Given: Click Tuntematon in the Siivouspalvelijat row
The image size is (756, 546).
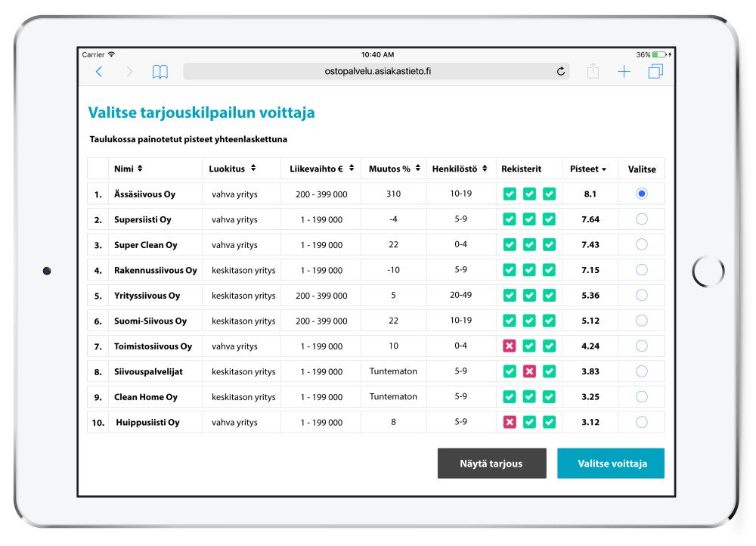Looking at the screenshot, I should [x=393, y=371].
